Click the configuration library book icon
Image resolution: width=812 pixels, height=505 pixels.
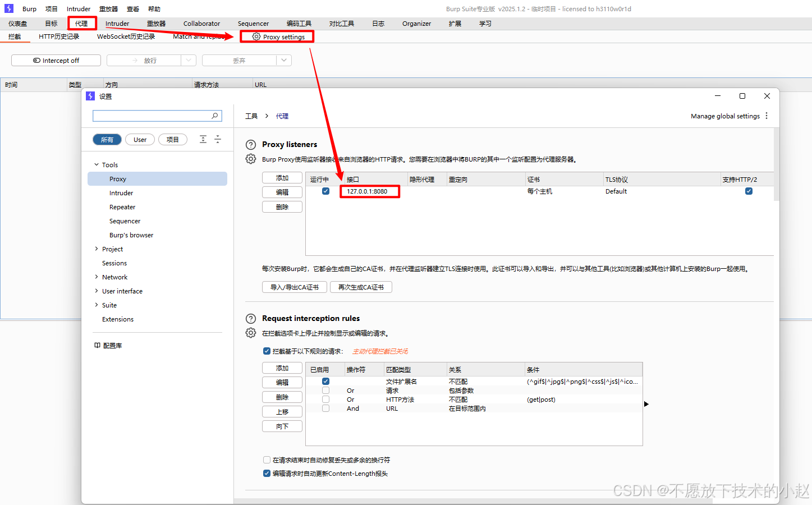tap(97, 345)
